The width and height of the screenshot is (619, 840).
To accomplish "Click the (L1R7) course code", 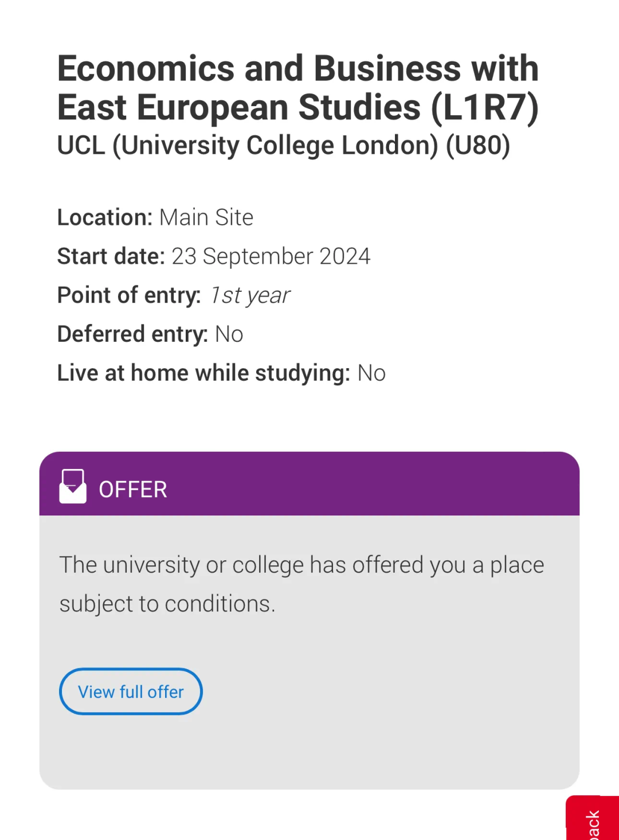I will 485,108.
